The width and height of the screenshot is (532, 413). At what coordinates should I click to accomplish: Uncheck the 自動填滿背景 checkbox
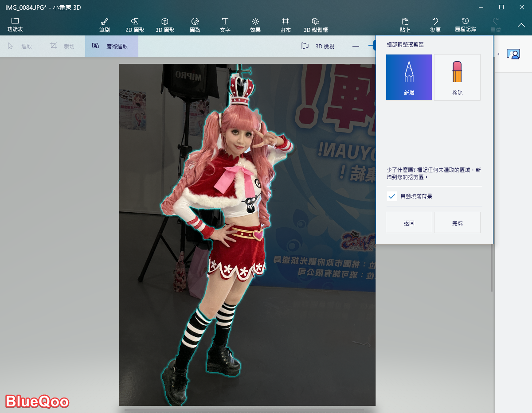point(392,196)
